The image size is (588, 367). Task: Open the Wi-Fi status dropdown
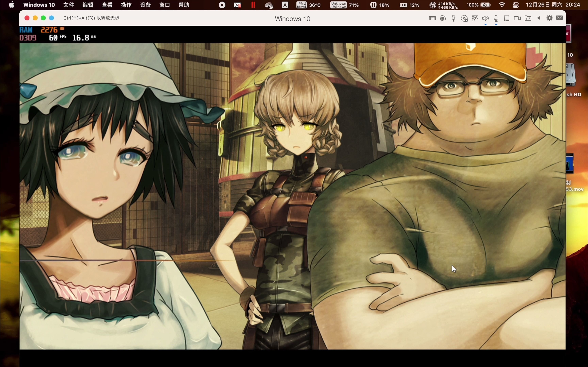(x=502, y=5)
